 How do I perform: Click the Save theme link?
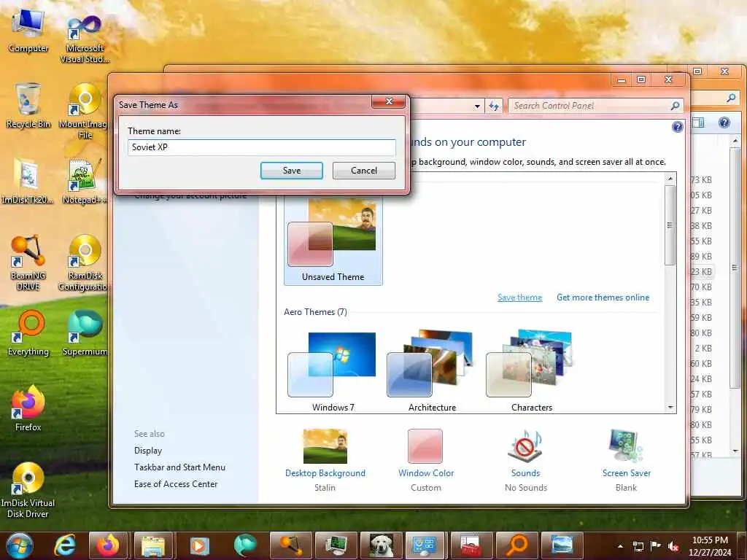point(519,297)
